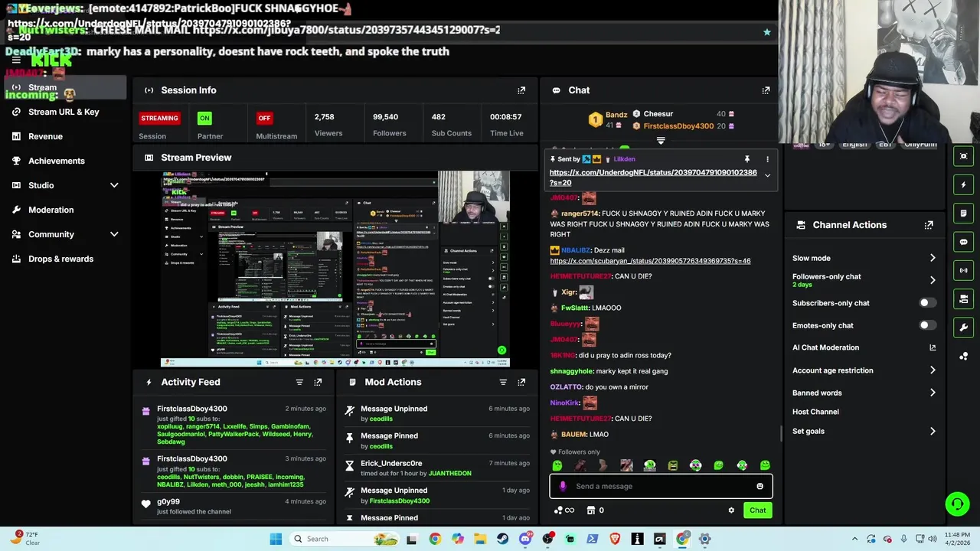980x551 pixels.
Task: Click the red STREAMING session badge
Action: pos(159,118)
